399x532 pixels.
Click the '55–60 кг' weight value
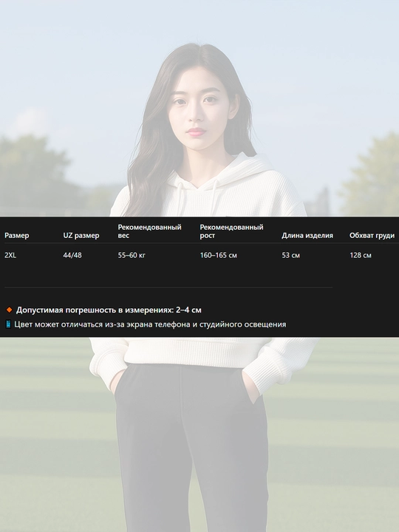point(132,255)
